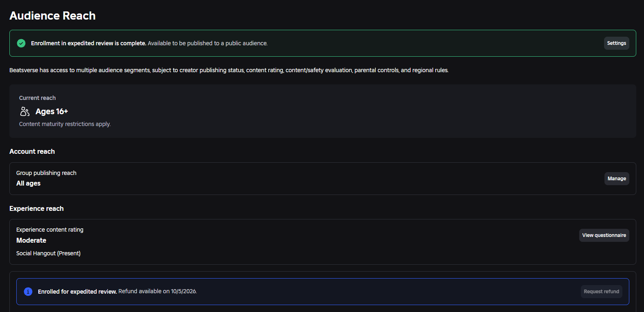The image size is (644, 312).
Task: Click the Moderate content rating value
Action: tap(31, 240)
